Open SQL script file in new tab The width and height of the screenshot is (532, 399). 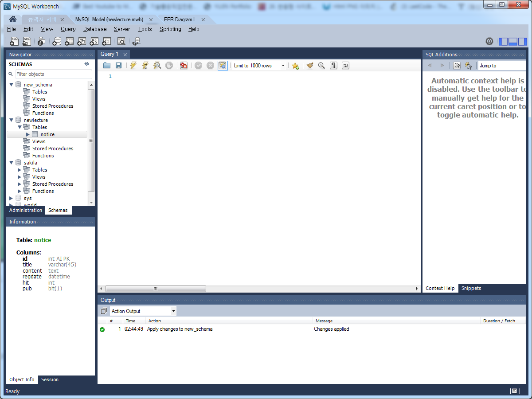pyautogui.click(x=27, y=41)
